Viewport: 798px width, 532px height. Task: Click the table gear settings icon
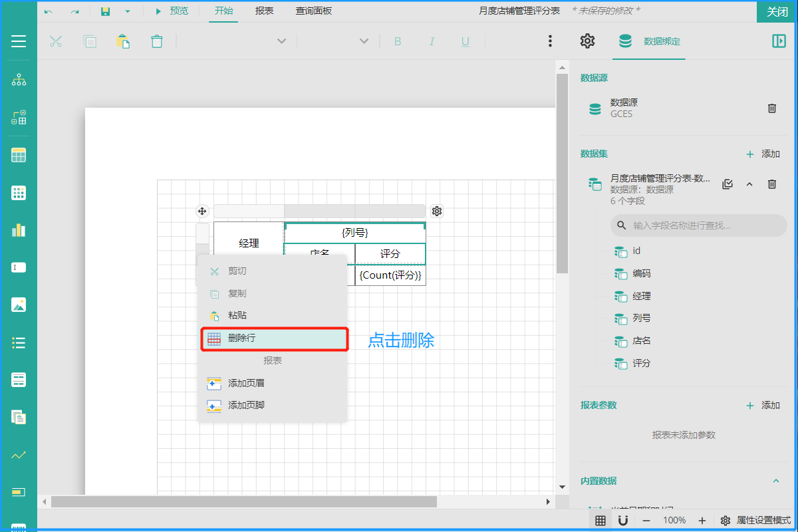pyautogui.click(x=437, y=211)
